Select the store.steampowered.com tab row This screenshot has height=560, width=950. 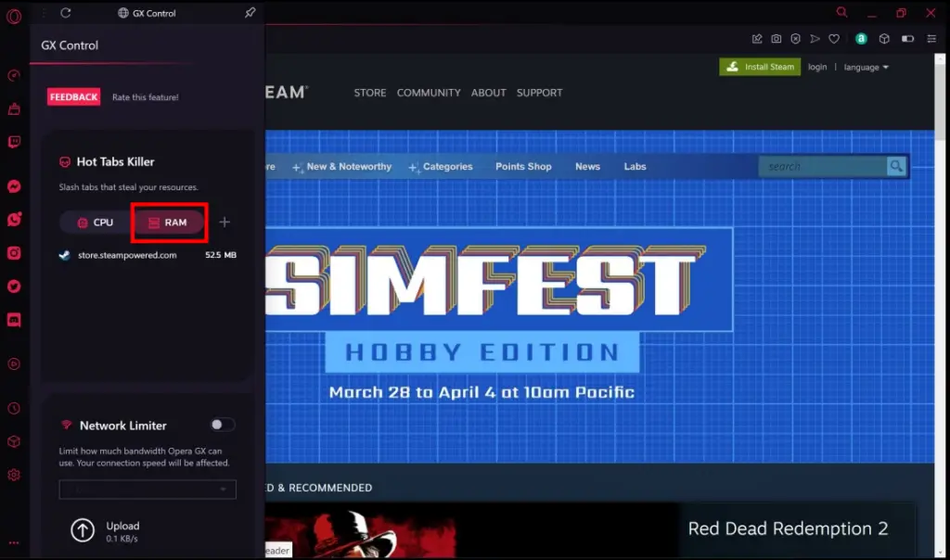[x=148, y=255]
